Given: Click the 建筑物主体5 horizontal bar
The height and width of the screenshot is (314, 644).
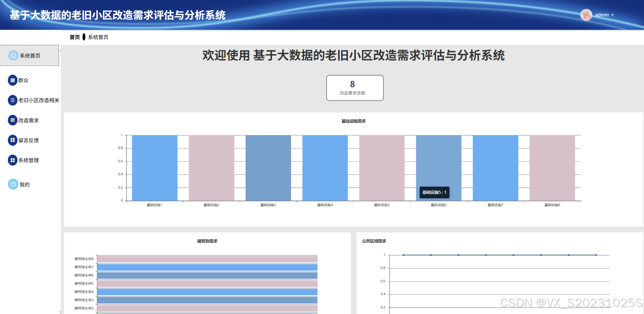Looking at the screenshot, I should point(207,284).
